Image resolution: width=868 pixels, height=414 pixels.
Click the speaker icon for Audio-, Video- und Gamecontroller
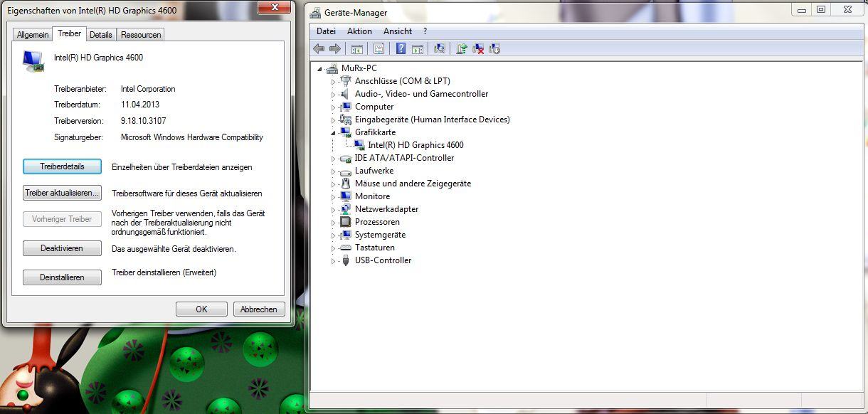(x=346, y=94)
